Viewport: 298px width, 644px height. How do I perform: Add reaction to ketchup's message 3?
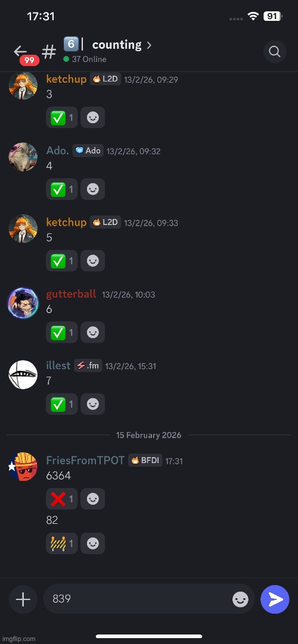click(93, 118)
